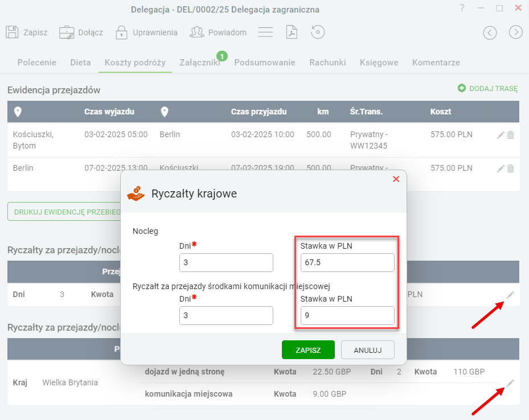Image resolution: width=529 pixels, height=420 pixels.
Task: Open the Podsumowanie tab
Action: coord(265,63)
